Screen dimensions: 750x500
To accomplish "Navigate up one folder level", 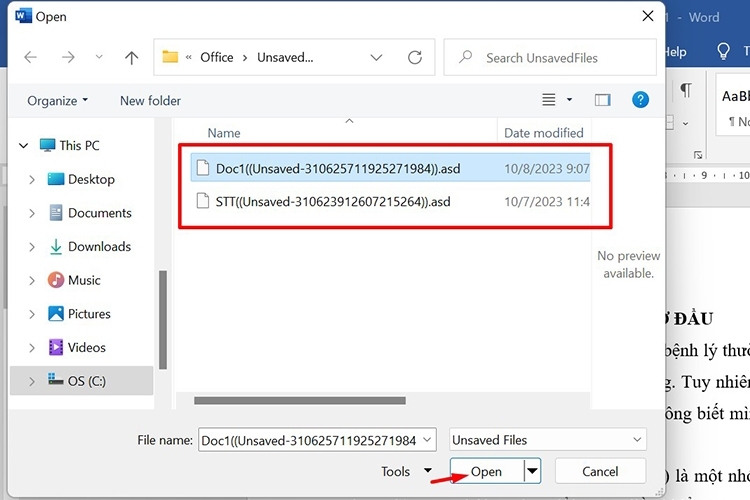I will [x=131, y=57].
